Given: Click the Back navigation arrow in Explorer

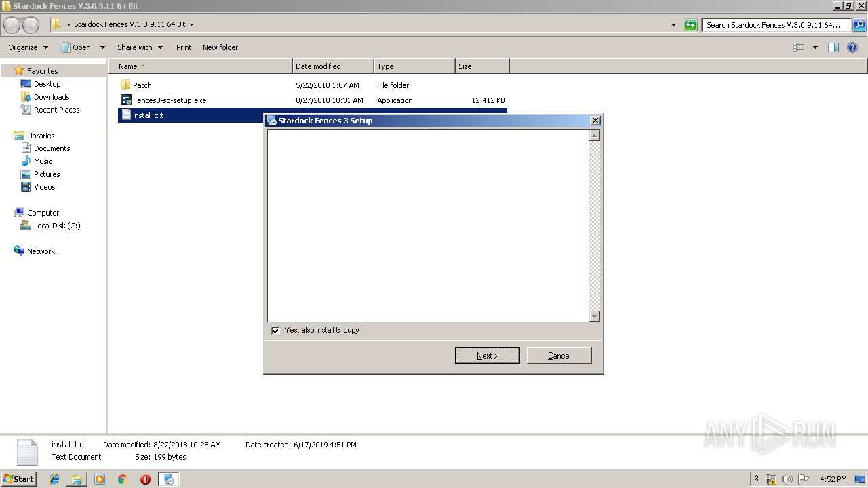Looking at the screenshot, I should pyautogui.click(x=12, y=25).
